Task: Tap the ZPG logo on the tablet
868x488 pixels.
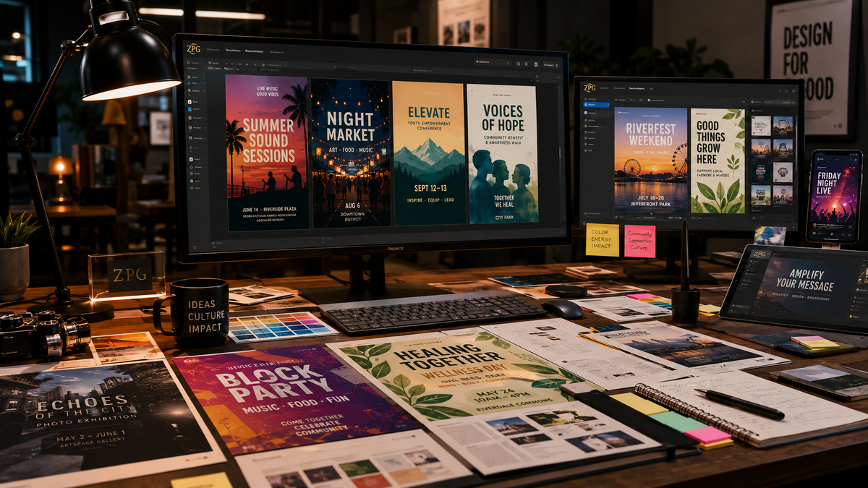Action: click(759, 254)
